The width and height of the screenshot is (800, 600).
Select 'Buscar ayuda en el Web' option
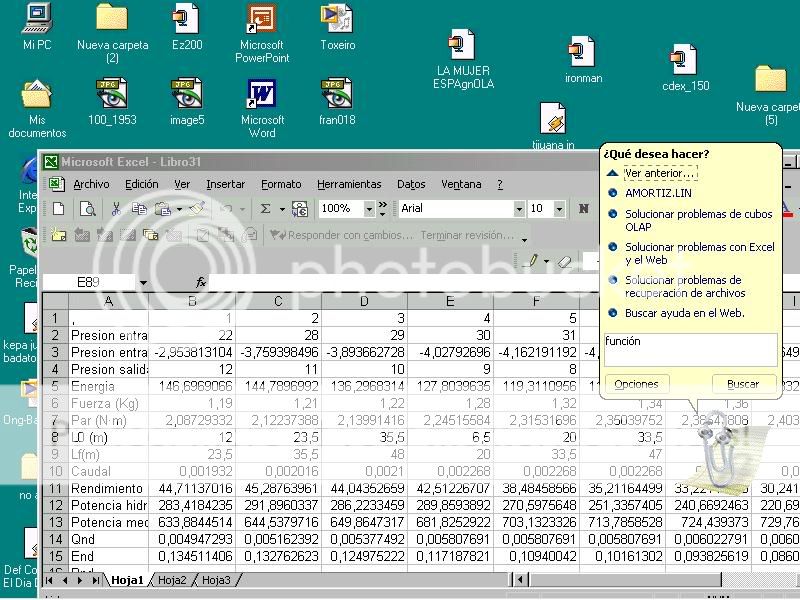tap(684, 314)
